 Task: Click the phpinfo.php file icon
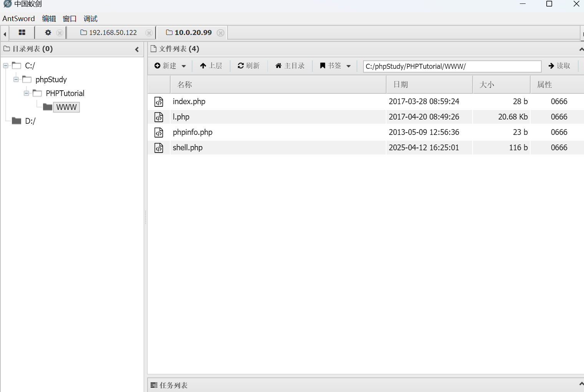159,133
